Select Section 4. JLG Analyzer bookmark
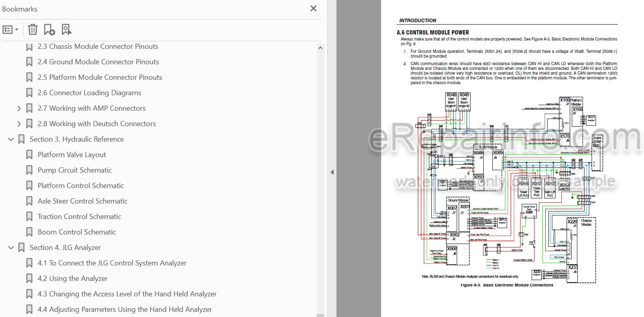This screenshot has width=644, height=317. (65, 248)
